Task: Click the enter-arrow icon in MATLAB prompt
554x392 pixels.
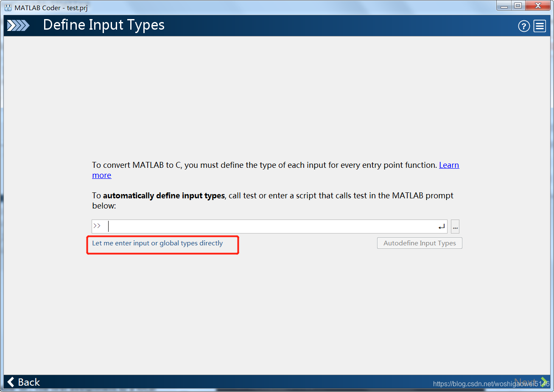Action: (x=442, y=227)
